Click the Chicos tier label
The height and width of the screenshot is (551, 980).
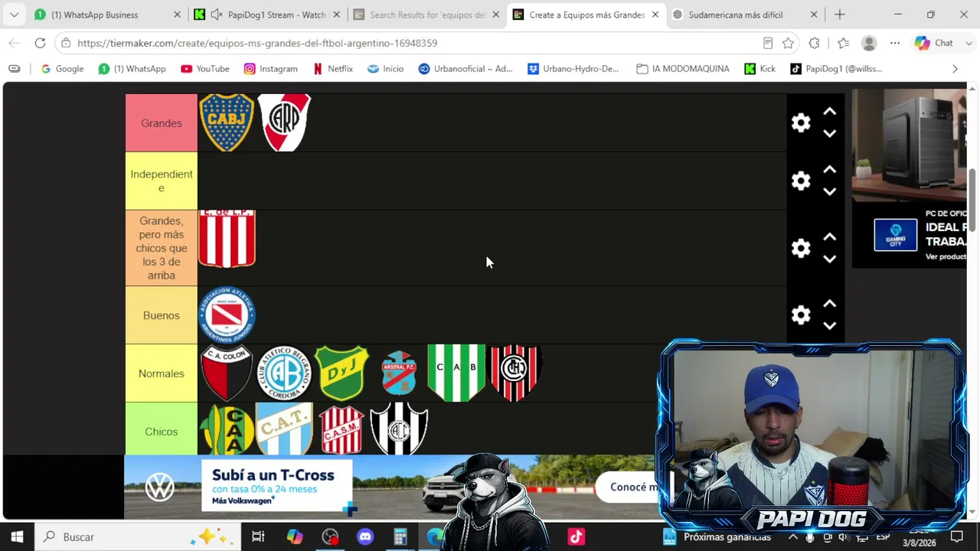pos(162,431)
